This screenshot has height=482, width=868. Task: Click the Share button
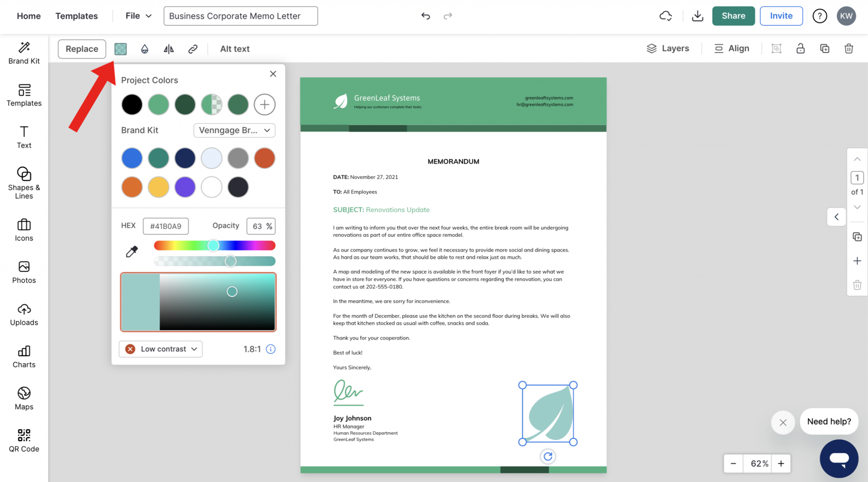(734, 16)
